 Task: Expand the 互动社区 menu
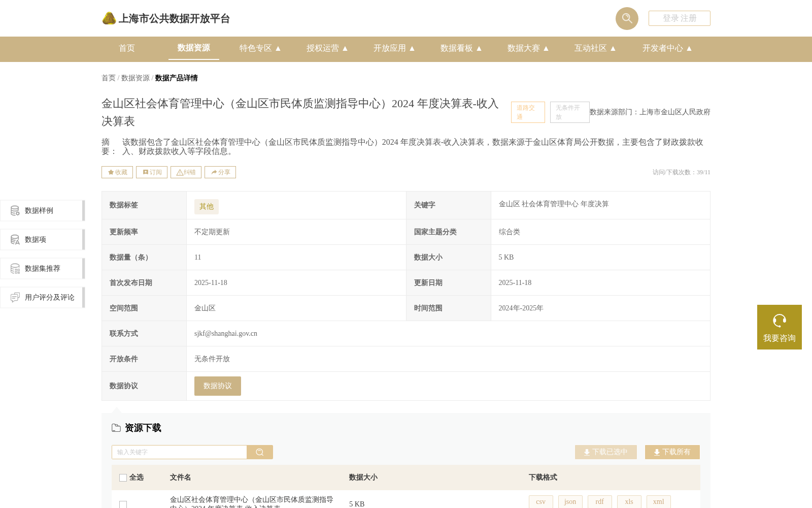(595, 48)
